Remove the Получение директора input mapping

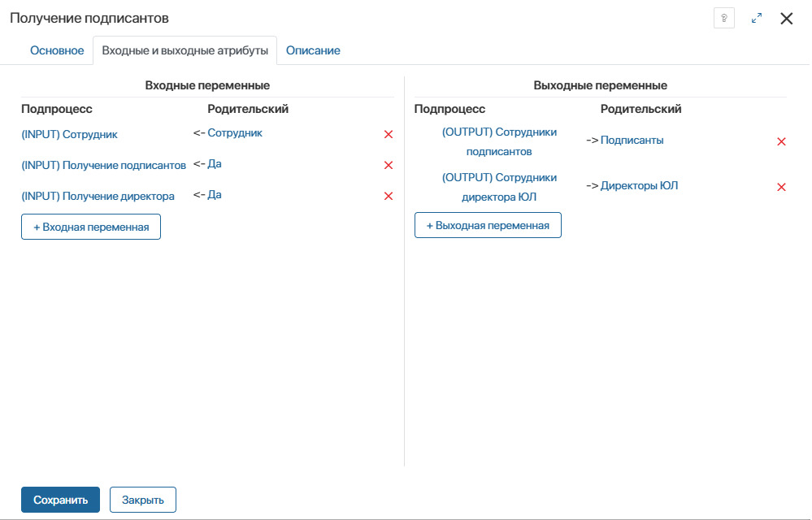[389, 196]
